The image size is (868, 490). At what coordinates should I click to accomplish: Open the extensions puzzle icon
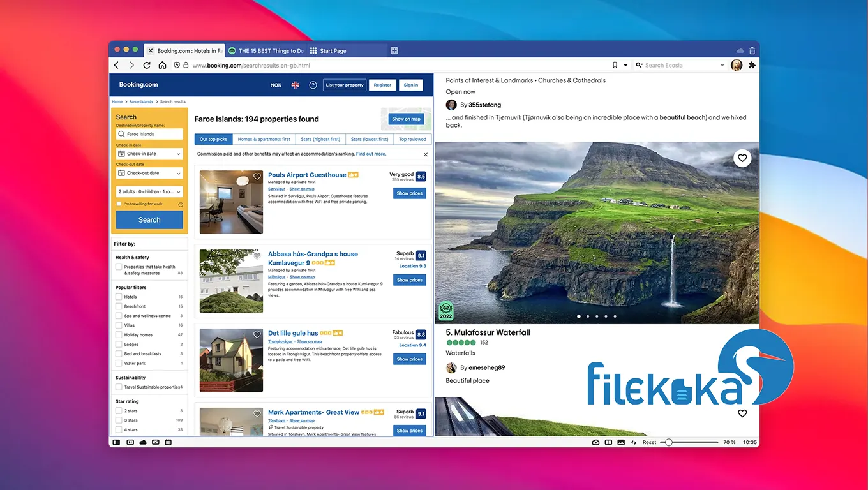click(x=752, y=65)
